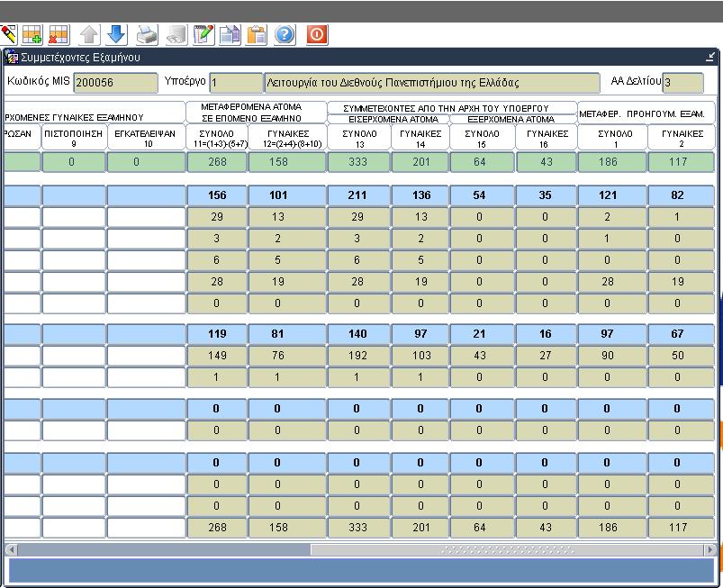Click the ΣΥΝΟΛΟ 15 column header
Viewport: 723px width, 588px height.
point(482,138)
